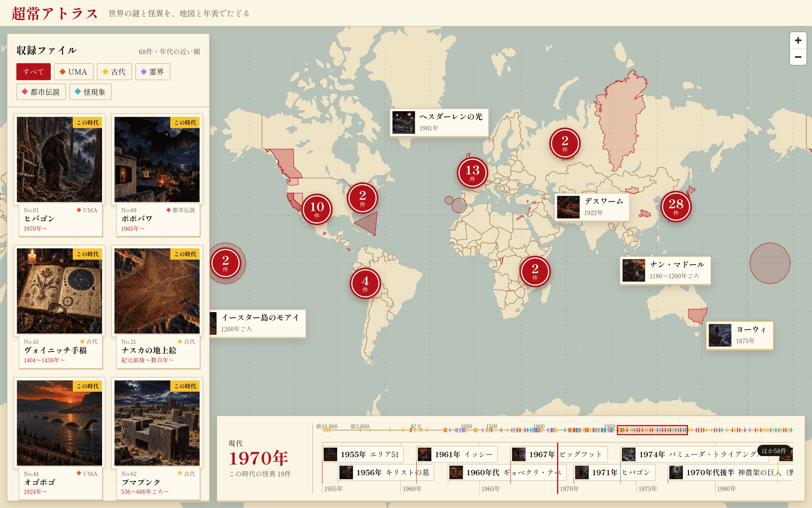The height and width of the screenshot is (508, 812).
Task: Select 1971年 ヒバゴン timeline entry
Action: tap(615, 472)
